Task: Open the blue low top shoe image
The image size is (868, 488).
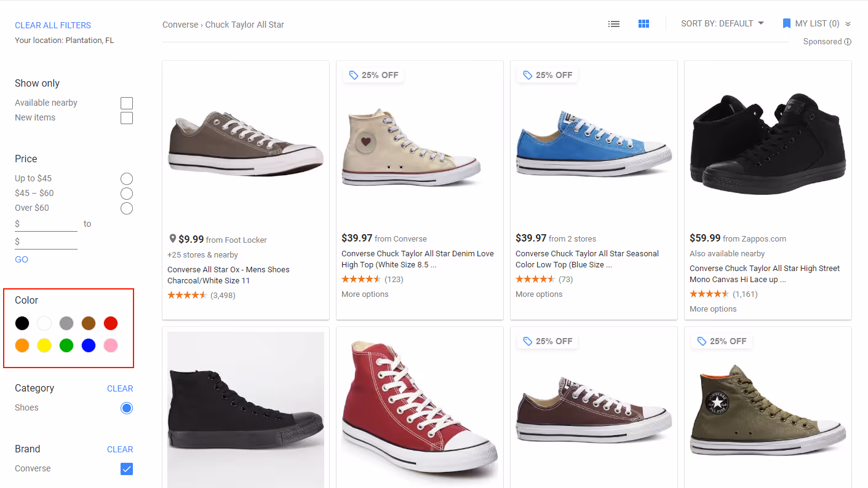Action: point(594,144)
